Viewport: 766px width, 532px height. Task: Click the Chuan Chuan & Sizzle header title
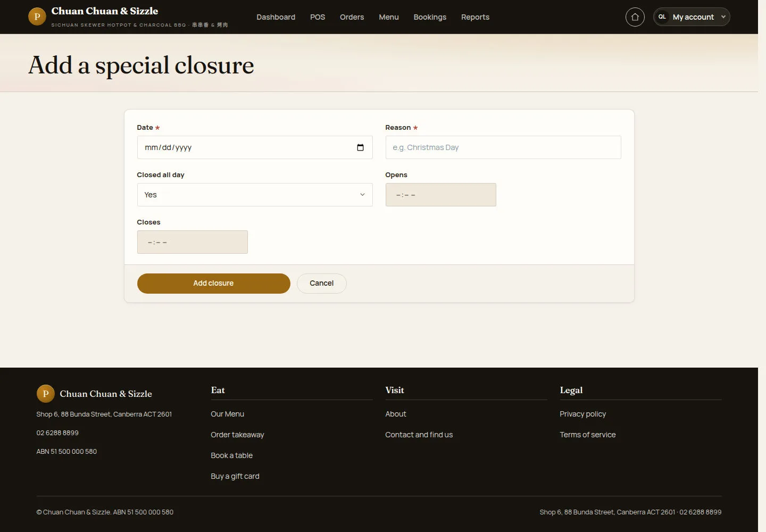(x=105, y=11)
